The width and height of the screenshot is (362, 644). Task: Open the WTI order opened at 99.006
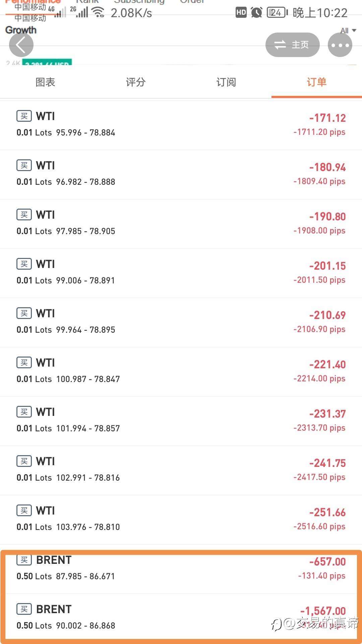pos(181,273)
